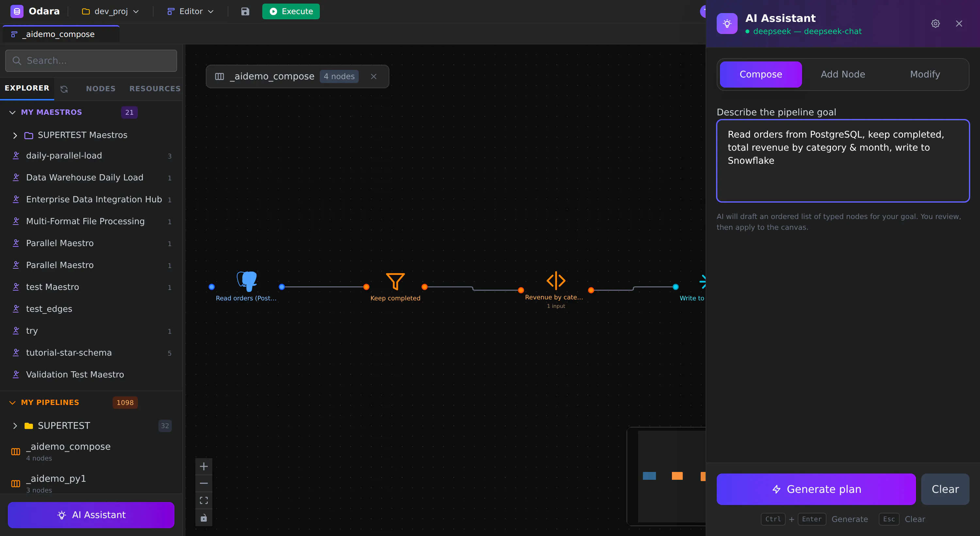The width and height of the screenshot is (980, 536).
Task: Select the Keep completed filter node
Action: (x=395, y=286)
